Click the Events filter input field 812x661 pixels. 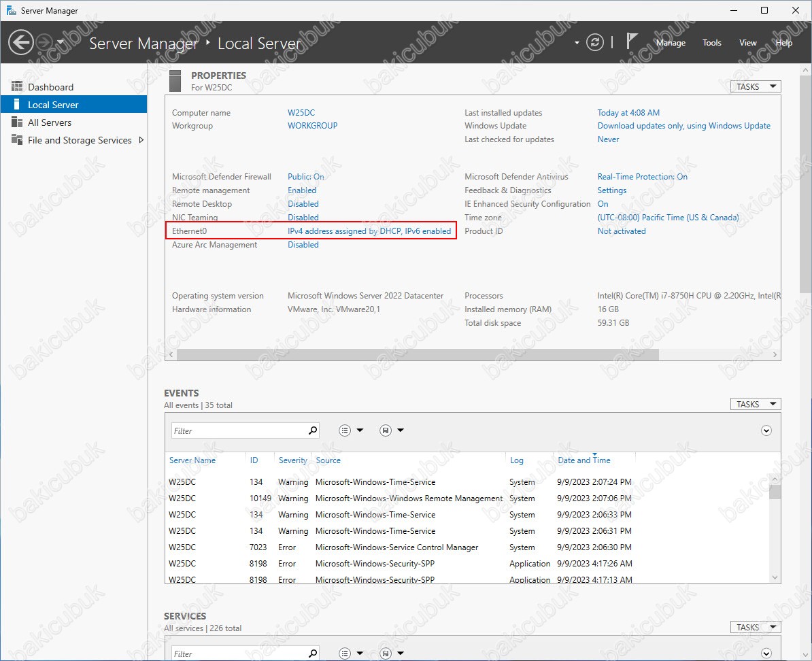(238, 430)
